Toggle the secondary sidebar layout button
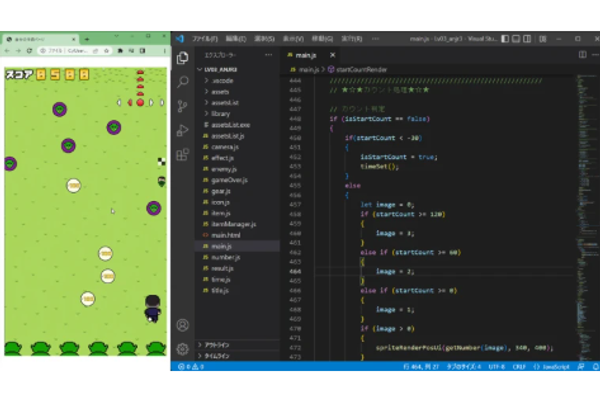This screenshot has height=400, width=600. point(527,39)
